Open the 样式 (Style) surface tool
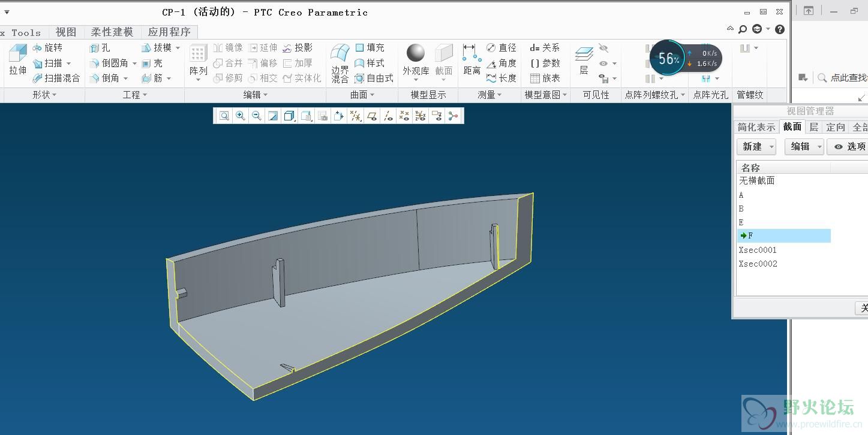The height and width of the screenshot is (435, 868). point(370,63)
